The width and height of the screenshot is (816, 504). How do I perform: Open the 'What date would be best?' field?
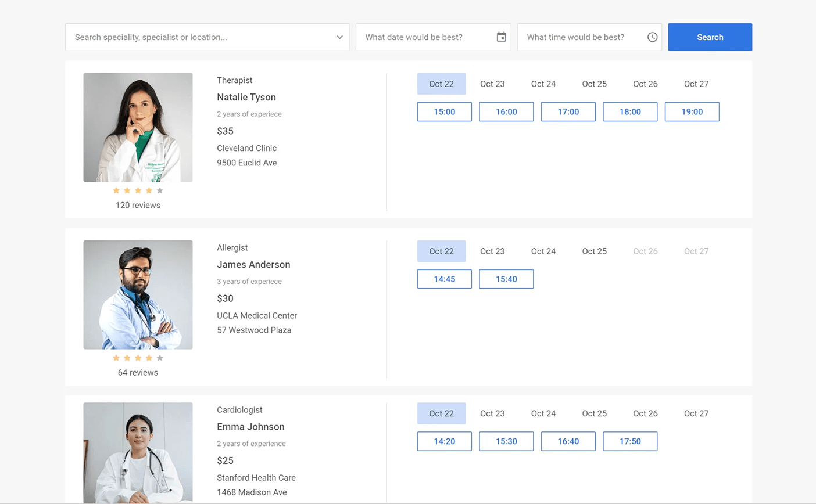click(x=433, y=37)
